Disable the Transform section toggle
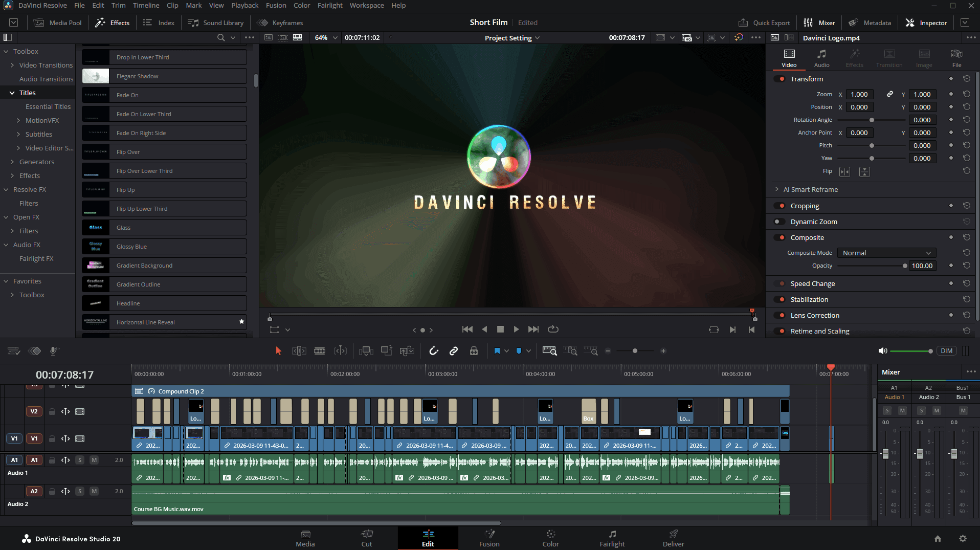This screenshot has width=980, height=550. pos(779,79)
